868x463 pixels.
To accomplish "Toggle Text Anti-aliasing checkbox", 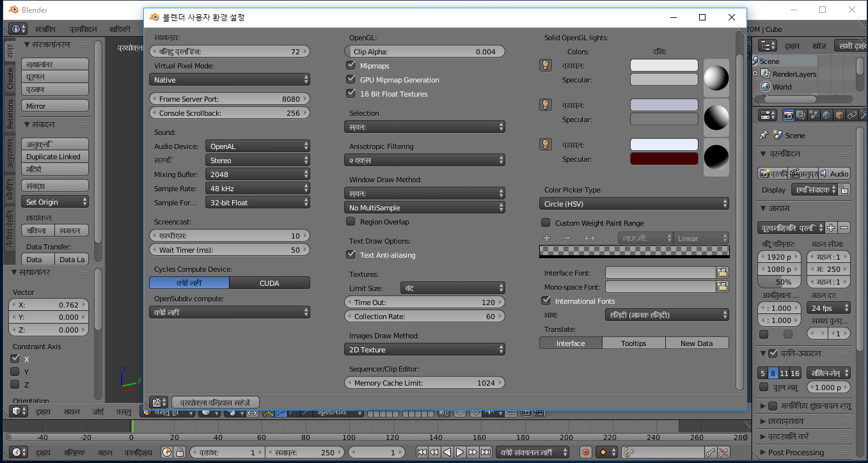I will (x=351, y=255).
